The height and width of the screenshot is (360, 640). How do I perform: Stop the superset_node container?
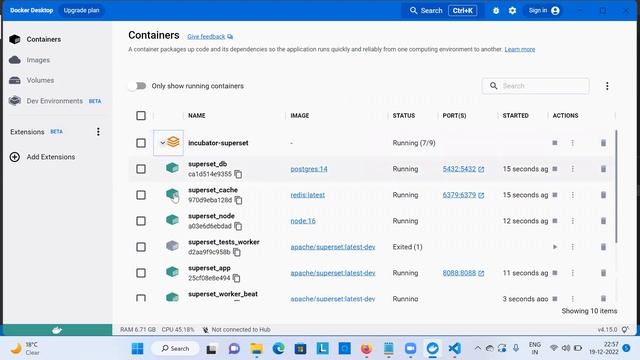point(555,221)
